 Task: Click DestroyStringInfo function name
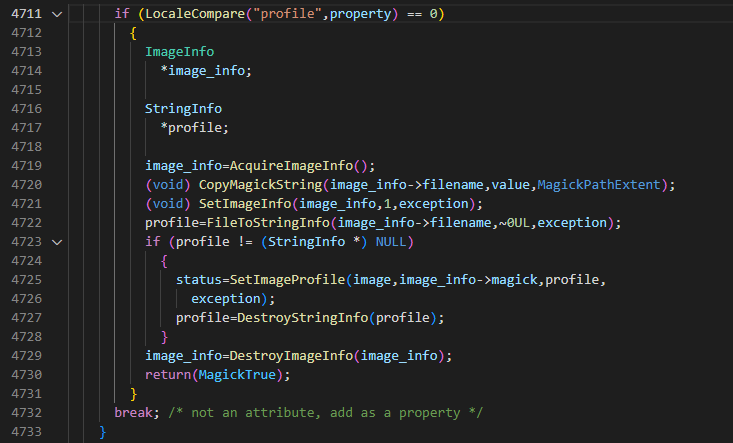[302, 318]
